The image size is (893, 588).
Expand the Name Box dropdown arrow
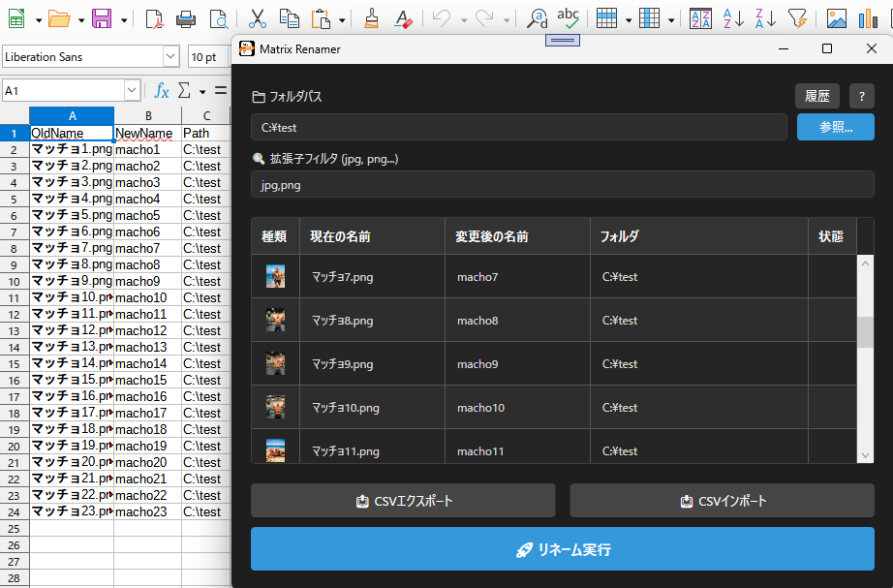pos(132,91)
